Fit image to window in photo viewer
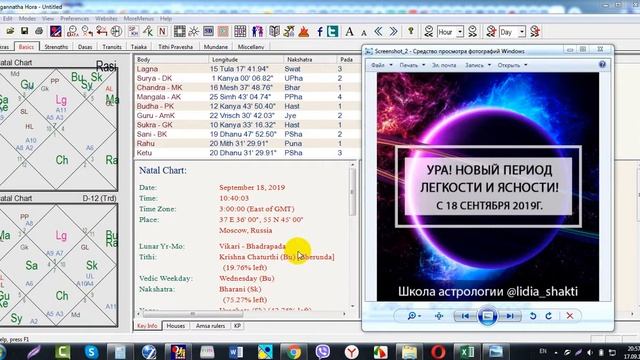 tap(439, 316)
